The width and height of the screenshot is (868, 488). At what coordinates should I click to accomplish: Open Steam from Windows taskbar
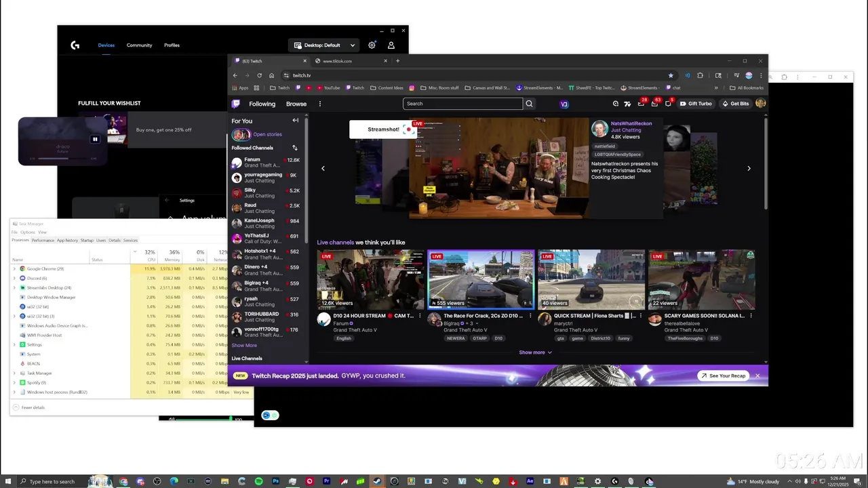377,481
